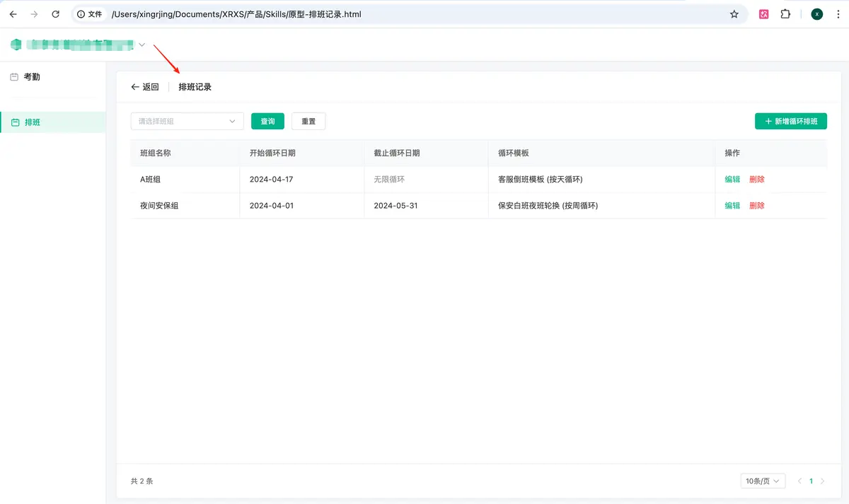Click the pink extension icon in toolbar
The width and height of the screenshot is (849, 504).
point(763,14)
